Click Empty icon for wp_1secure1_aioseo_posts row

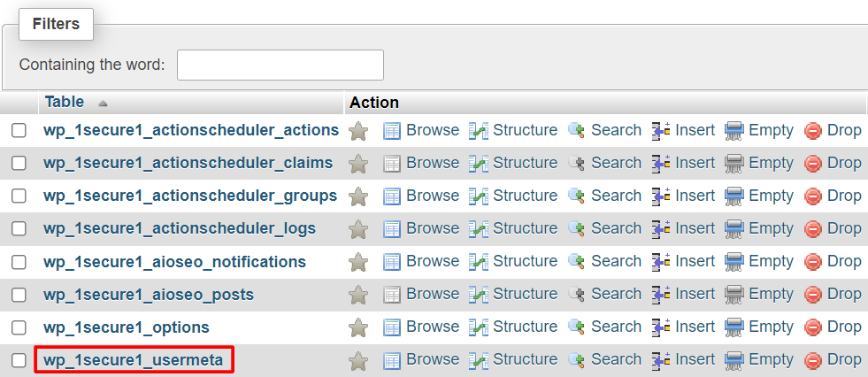click(x=734, y=295)
